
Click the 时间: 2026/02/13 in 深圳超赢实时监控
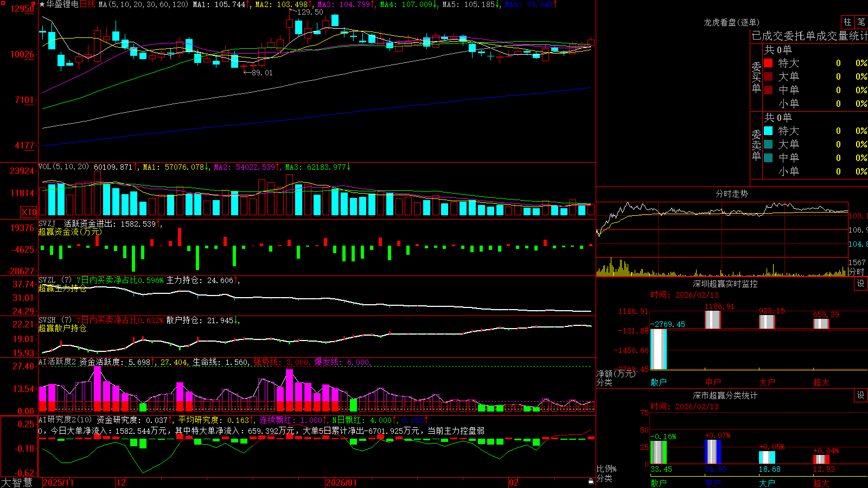tap(685, 295)
